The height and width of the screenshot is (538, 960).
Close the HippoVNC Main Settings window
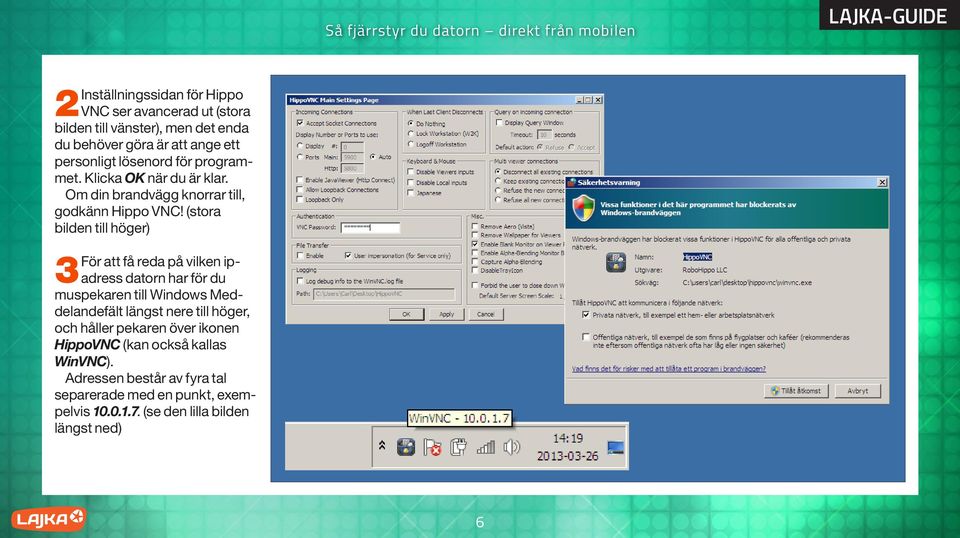[x=598, y=100]
